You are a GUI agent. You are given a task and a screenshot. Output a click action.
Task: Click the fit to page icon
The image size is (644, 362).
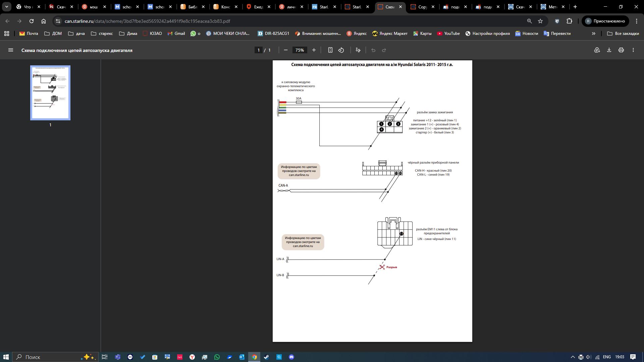(330, 50)
